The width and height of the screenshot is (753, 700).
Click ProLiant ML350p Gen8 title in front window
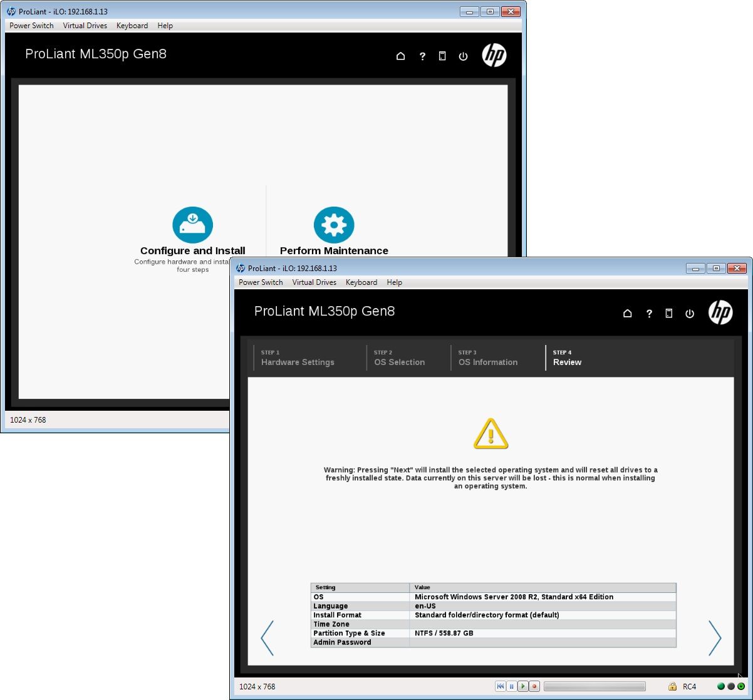tap(325, 311)
